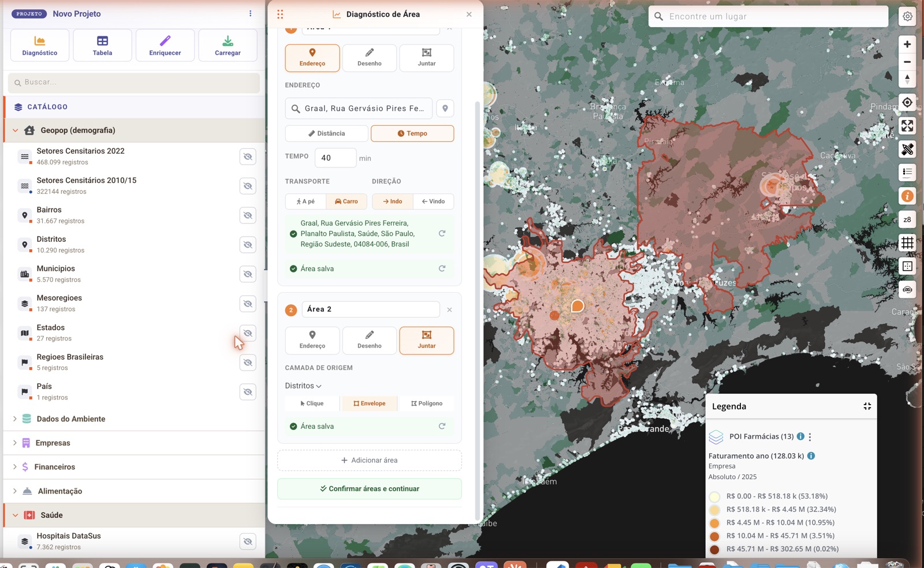Click the locate my position icon
Image resolution: width=924 pixels, height=568 pixels.
click(x=907, y=102)
